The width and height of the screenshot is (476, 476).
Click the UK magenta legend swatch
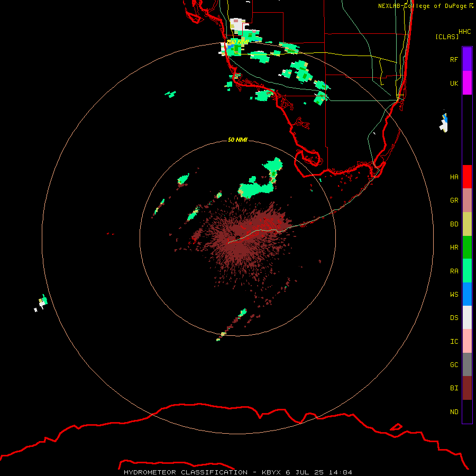pos(467,83)
